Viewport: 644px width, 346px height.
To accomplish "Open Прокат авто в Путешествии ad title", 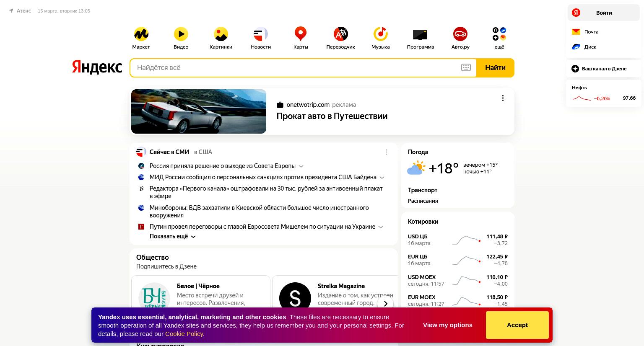I will 332,116.
